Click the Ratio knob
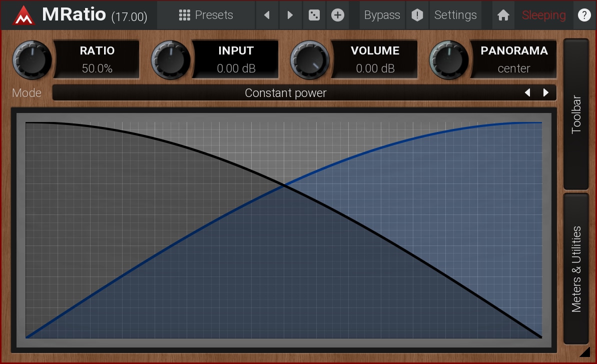The image size is (597, 364). point(32,59)
